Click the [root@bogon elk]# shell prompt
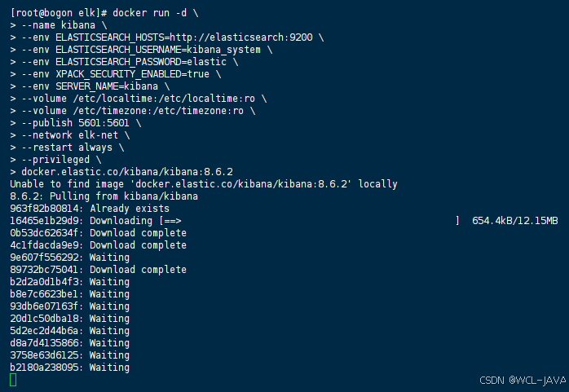This screenshot has height=392, width=569. click(x=59, y=13)
